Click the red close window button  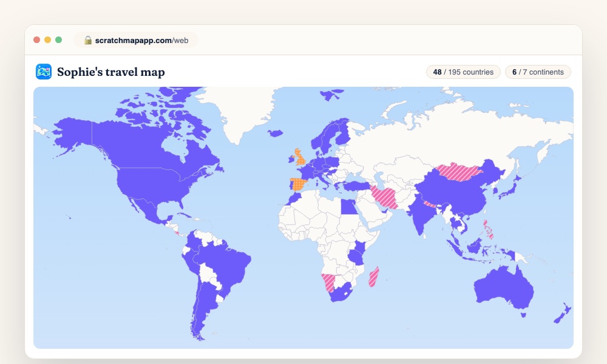point(37,40)
